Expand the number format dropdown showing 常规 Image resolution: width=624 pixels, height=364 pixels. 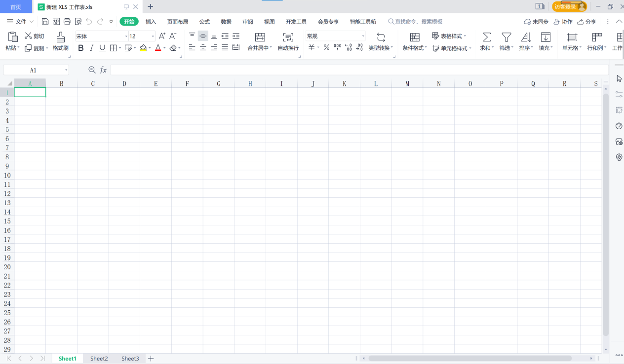(363, 36)
